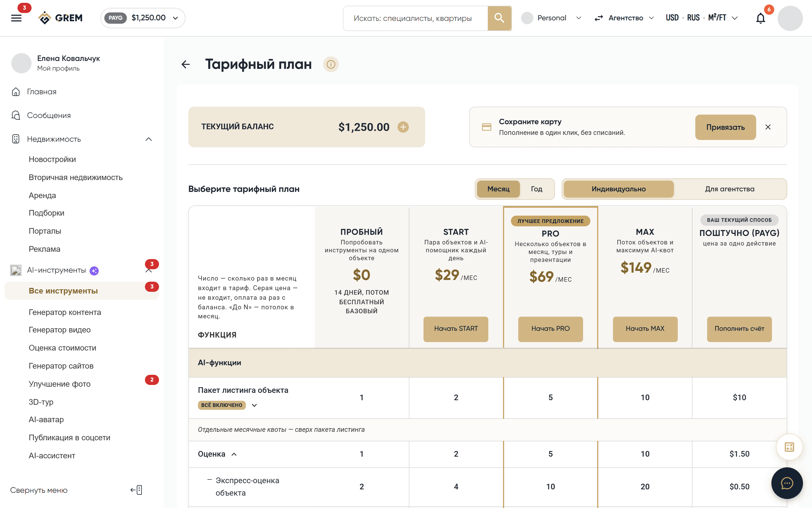The image size is (812, 508).
Task: Switch to Для агентства plans
Action: pyautogui.click(x=729, y=189)
